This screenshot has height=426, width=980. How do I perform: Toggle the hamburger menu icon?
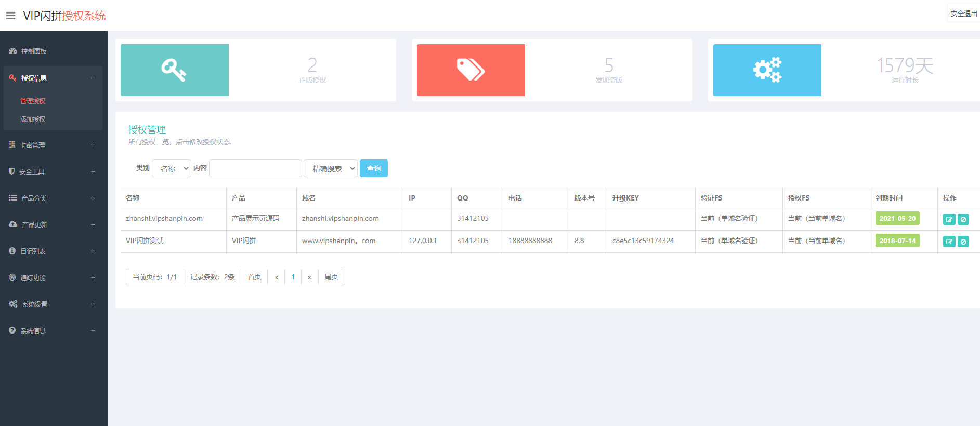pyautogui.click(x=10, y=16)
